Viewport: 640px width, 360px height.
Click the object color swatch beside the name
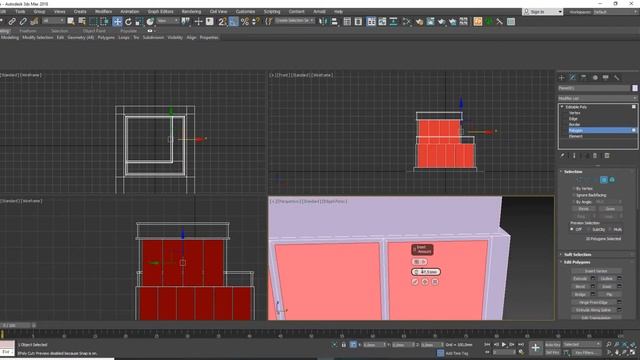[635, 88]
